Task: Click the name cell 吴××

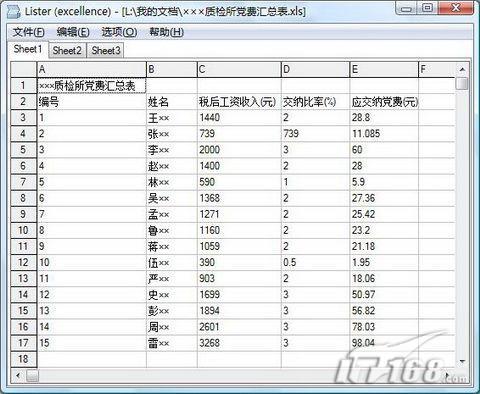Action: [x=172, y=198]
